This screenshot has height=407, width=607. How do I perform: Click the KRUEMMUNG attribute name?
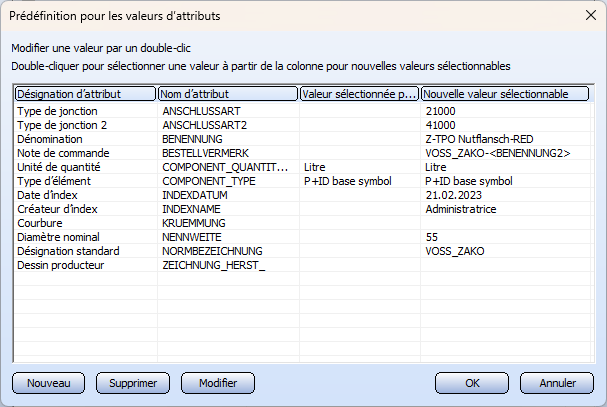coord(194,223)
